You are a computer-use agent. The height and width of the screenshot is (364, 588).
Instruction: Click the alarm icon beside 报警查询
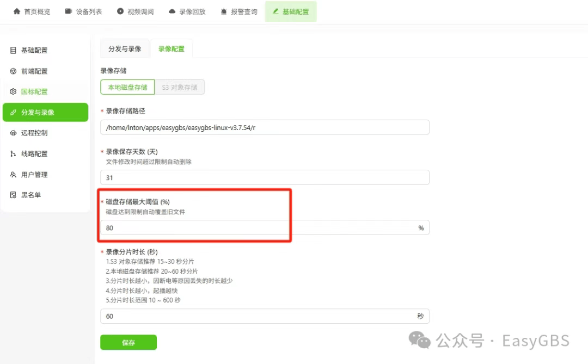(224, 11)
